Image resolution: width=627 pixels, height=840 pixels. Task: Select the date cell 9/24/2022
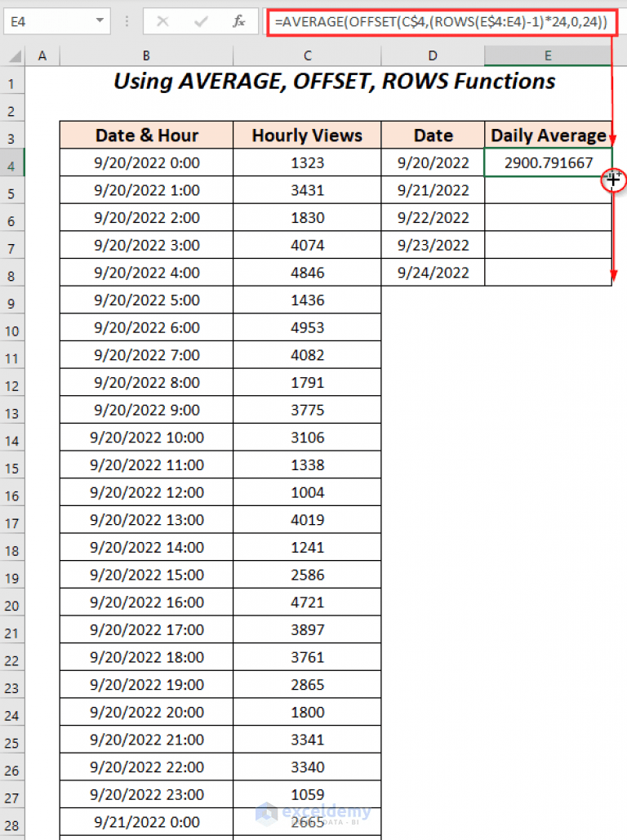click(433, 273)
